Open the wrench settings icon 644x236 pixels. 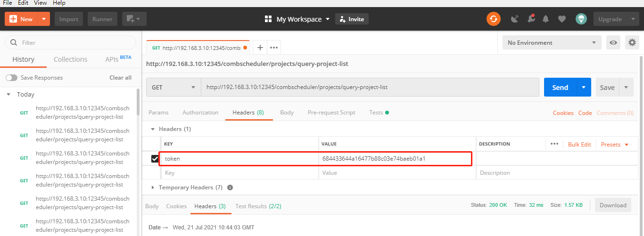tap(531, 19)
